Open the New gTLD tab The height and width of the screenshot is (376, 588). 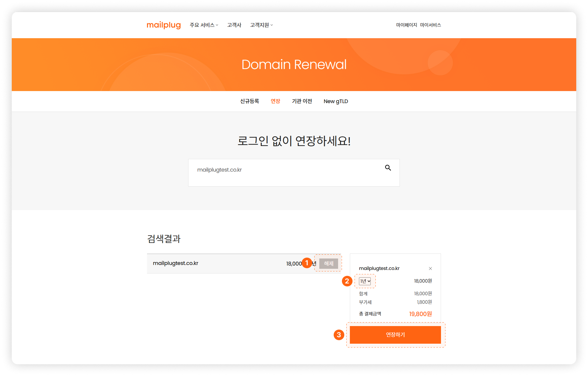click(336, 101)
